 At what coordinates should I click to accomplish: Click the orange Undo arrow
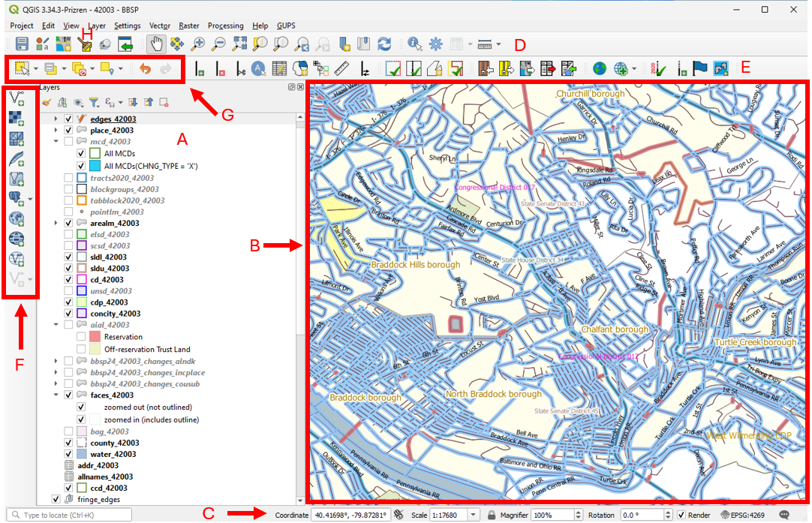[x=145, y=69]
